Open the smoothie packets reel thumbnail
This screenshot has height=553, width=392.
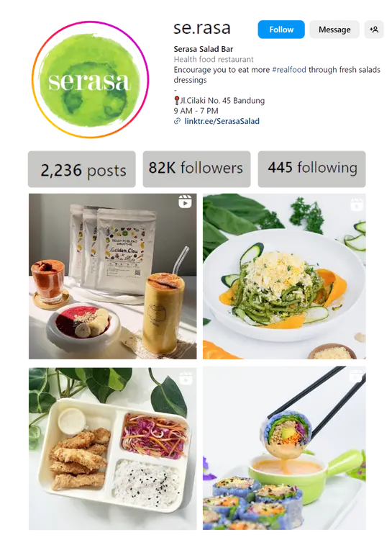pyautogui.click(x=113, y=276)
